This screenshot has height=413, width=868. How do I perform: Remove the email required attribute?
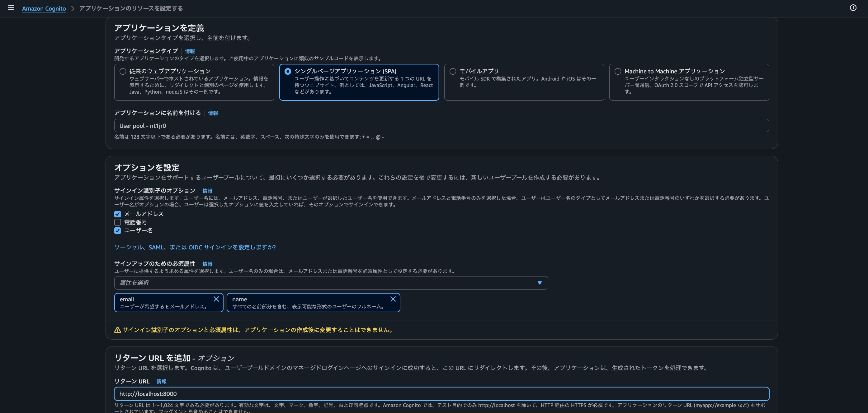coord(216,299)
